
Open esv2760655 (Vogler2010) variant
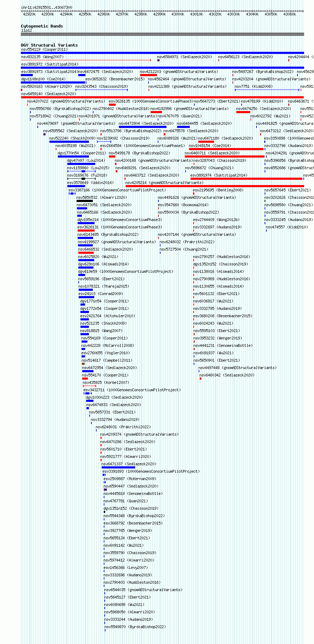coord(105,353)
